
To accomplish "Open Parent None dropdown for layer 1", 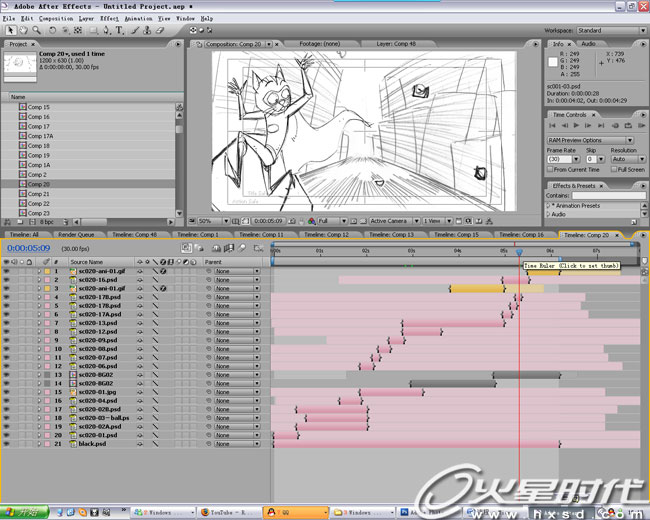I will point(237,271).
